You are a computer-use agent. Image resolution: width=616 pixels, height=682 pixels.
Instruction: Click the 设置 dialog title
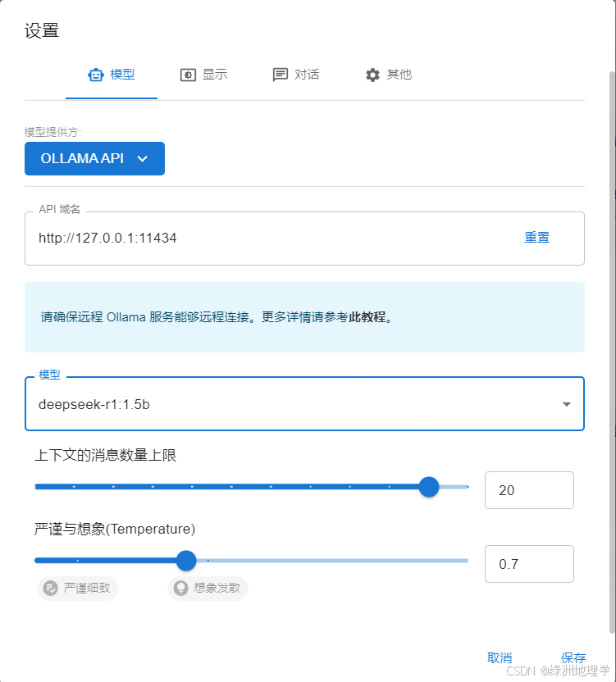coord(42,31)
